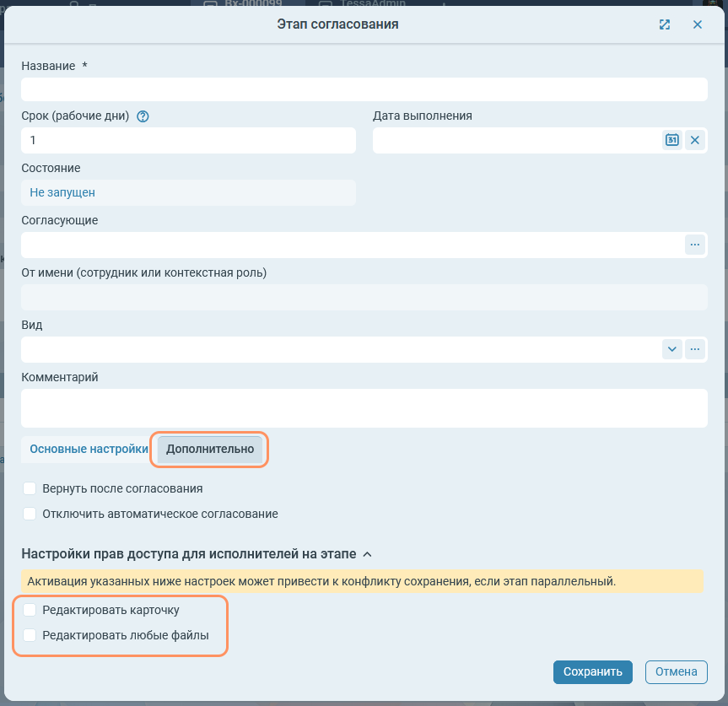Check the Редактировать карточку option

(x=30, y=610)
